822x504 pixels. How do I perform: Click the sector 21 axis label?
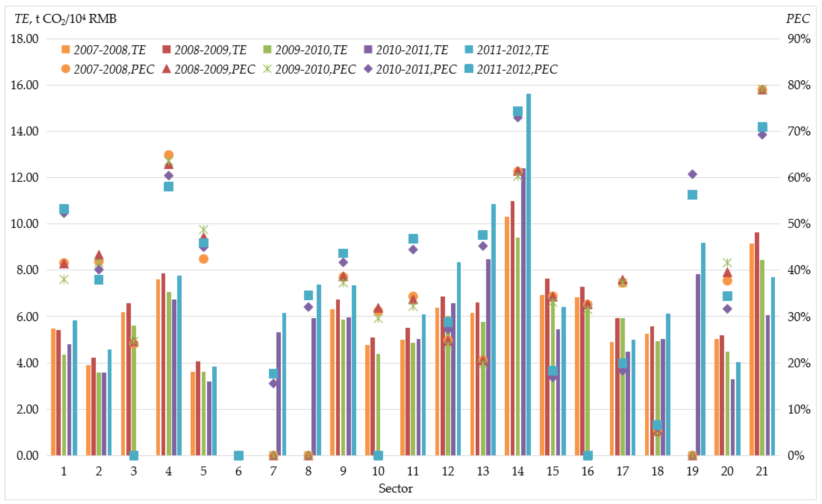coord(762,471)
